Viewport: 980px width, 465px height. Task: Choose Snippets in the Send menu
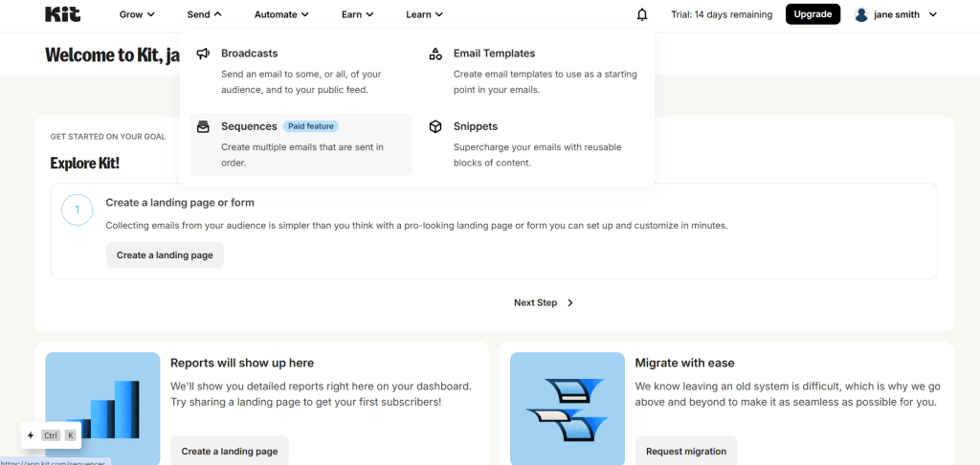[476, 126]
